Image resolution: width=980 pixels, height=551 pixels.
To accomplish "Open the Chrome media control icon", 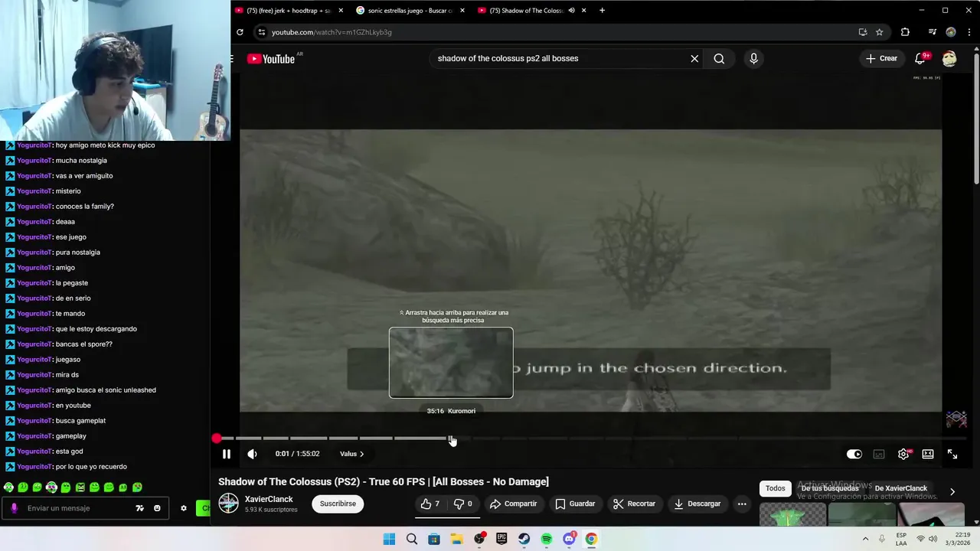I will coord(932,32).
